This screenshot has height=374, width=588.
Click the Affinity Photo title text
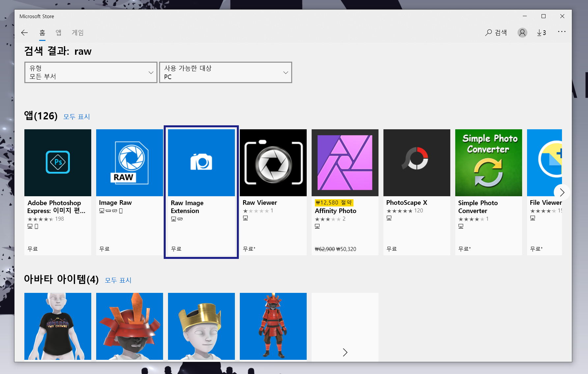[336, 211]
